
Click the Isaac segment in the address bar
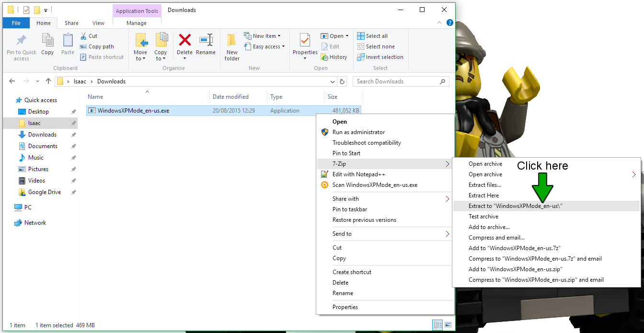point(80,81)
